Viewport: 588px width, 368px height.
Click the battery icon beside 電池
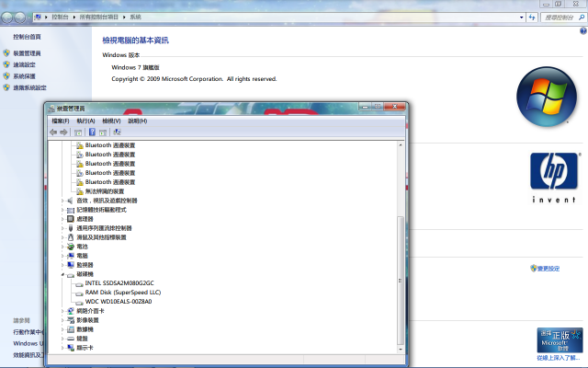coord(70,247)
